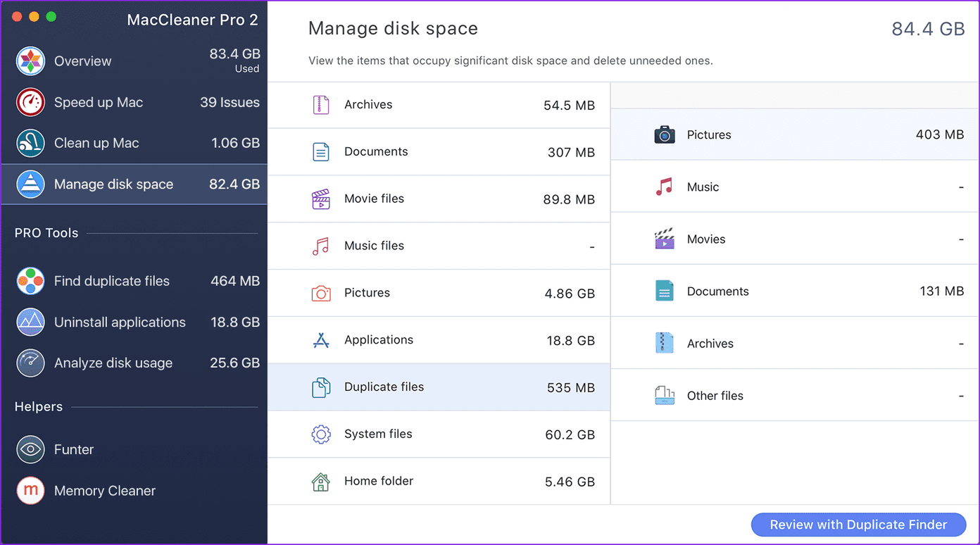Select the Duplicate files category row
The height and width of the screenshot is (545, 980).
coord(439,388)
